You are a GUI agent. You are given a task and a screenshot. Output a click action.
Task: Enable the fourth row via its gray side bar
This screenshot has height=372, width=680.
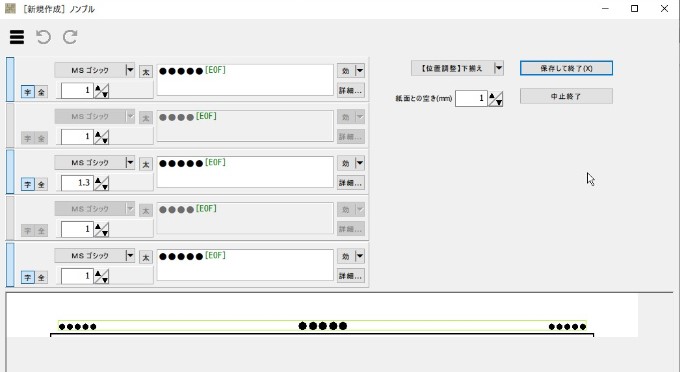[x=10, y=218]
